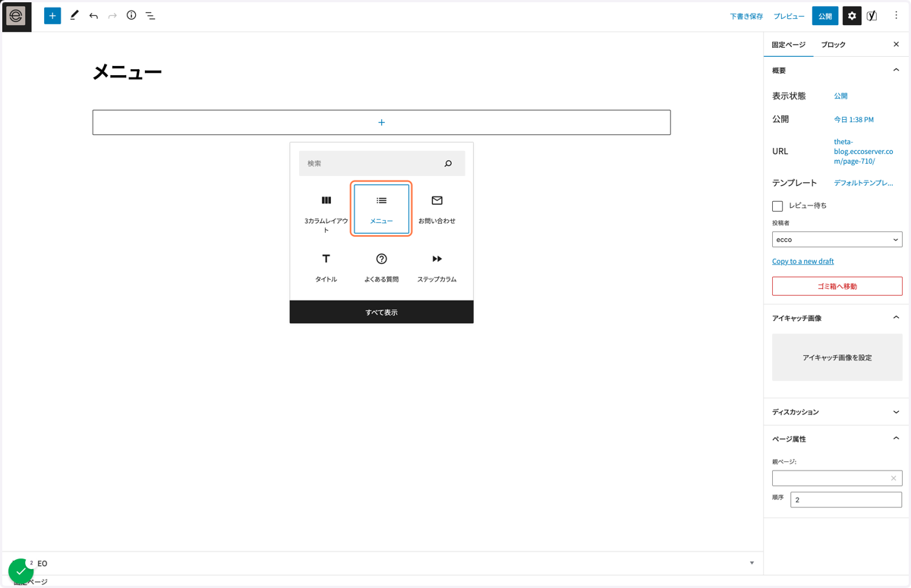Click the green Yoast checkmark badge
911x588 pixels.
[20, 571]
